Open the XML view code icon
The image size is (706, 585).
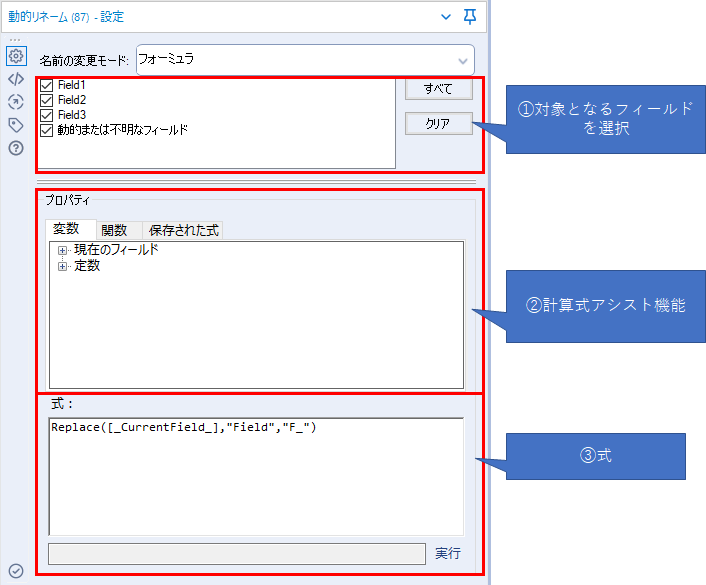point(15,79)
